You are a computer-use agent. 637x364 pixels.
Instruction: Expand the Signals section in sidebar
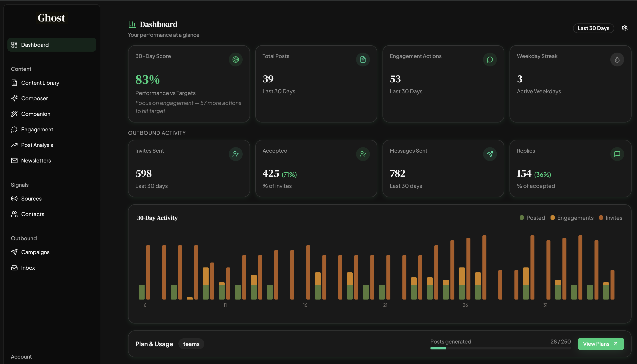point(20,185)
